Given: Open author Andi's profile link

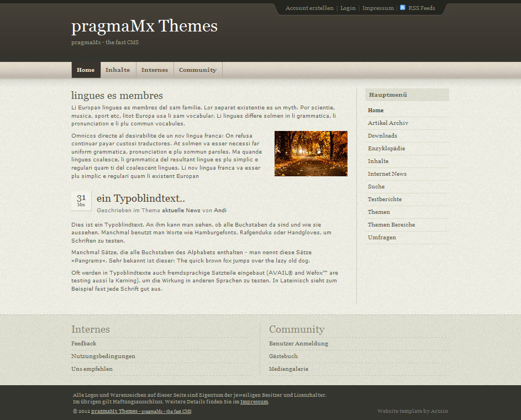Looking at the screenshot, I should [220, 211].
